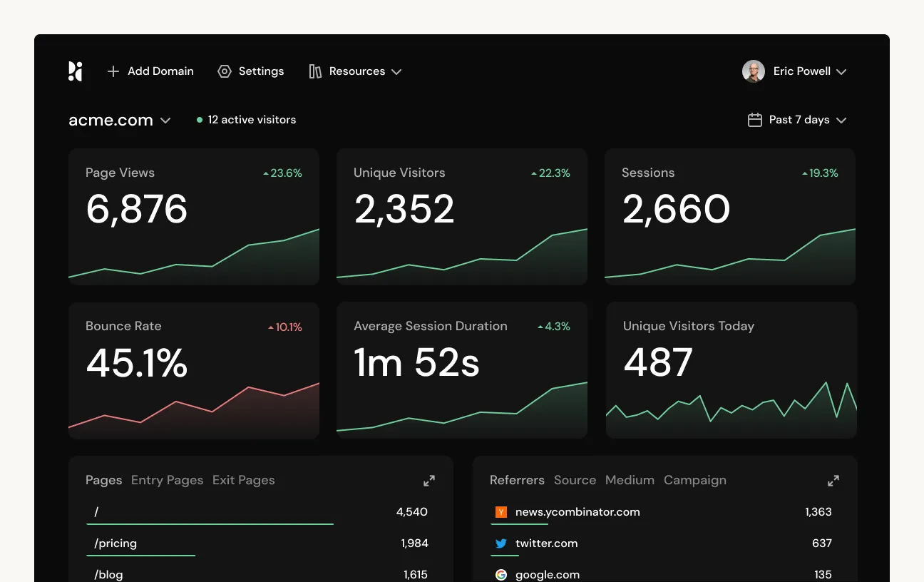924x582 pixels.
Task: Click Eric Powell's profile avatar
Action: [x=754, y=71]
